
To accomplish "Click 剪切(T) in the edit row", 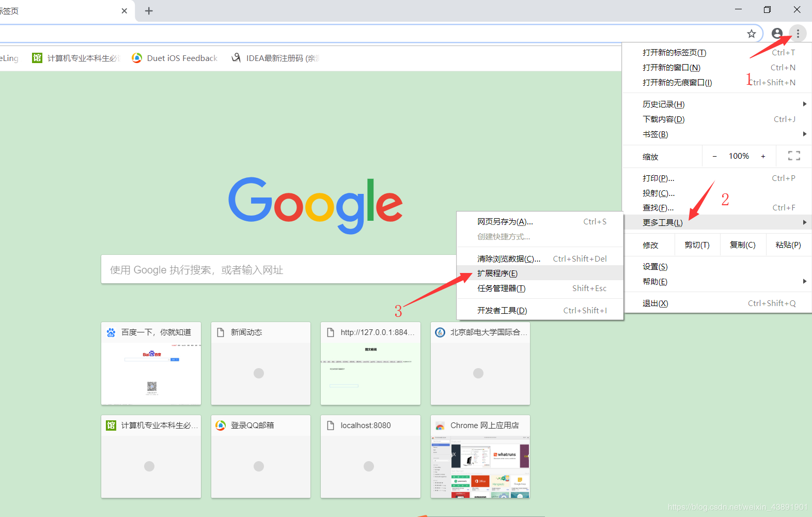I will pyautogui.click(x=697, y=245).
